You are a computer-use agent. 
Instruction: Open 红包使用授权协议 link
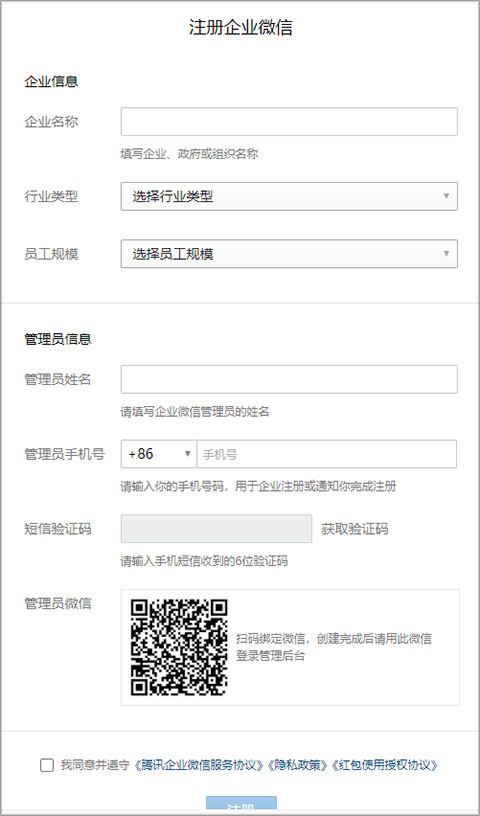(x=384, y=765)
